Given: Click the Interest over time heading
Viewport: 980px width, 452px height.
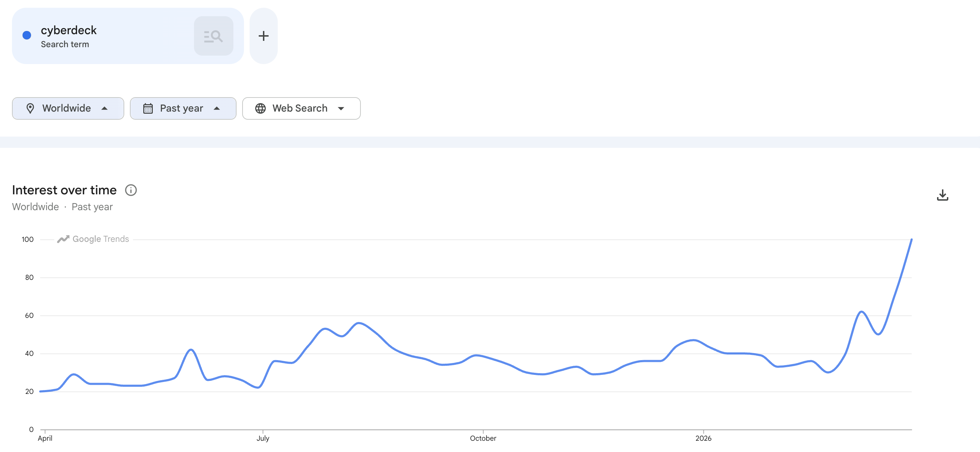Looking at the screenshot, I should pyautogui.click(x=64, y=190).
